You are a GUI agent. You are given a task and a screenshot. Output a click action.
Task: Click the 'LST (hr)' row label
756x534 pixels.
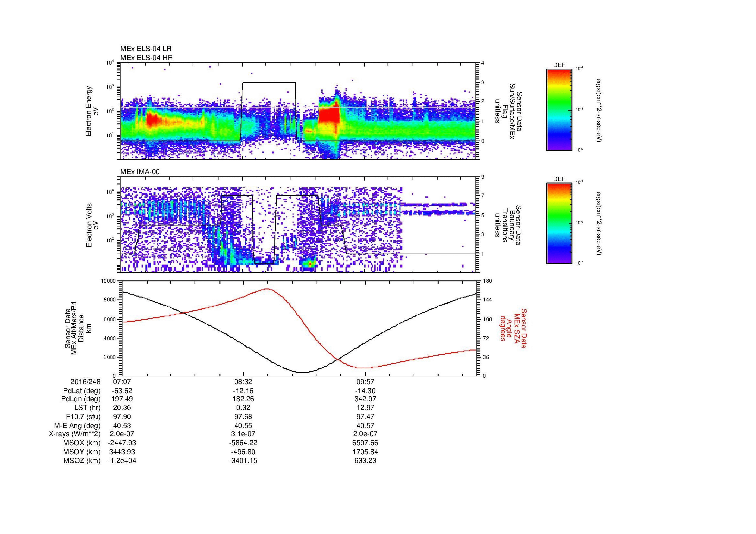(87, 408)
